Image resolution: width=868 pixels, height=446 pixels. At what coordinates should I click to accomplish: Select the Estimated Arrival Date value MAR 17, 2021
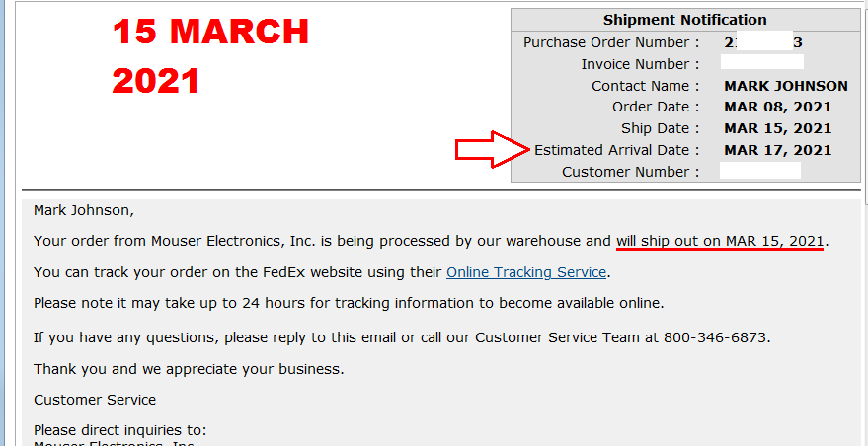point(778,150)
